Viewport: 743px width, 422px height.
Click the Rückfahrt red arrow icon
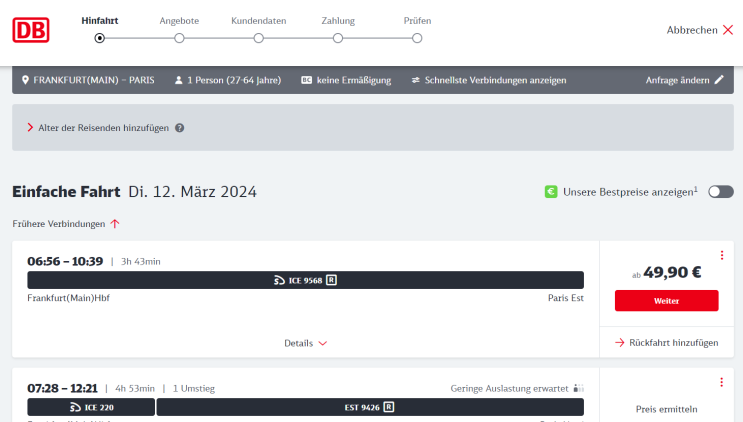point(619,342)
